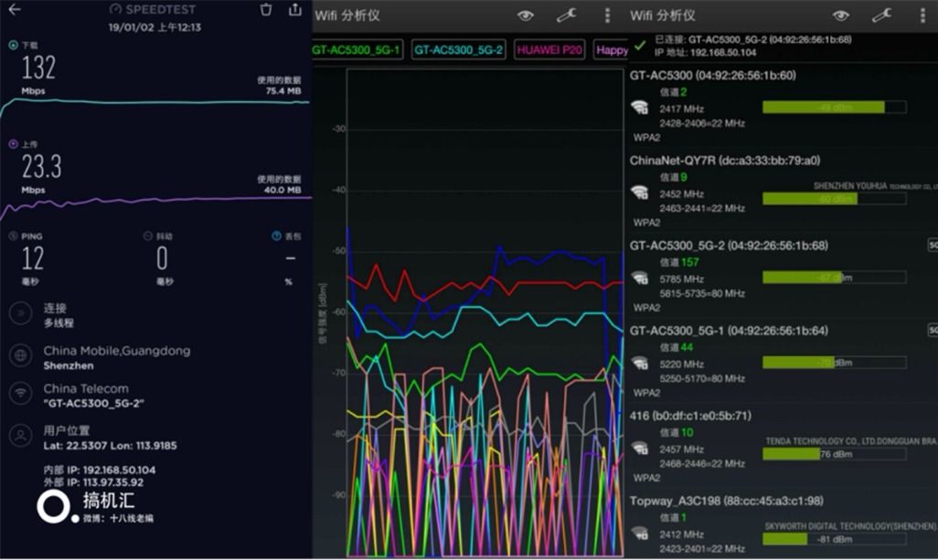Click the upload data used 40.0 MB
The height and width of the screenshot is (560, 938).
(x=283, y=190)
